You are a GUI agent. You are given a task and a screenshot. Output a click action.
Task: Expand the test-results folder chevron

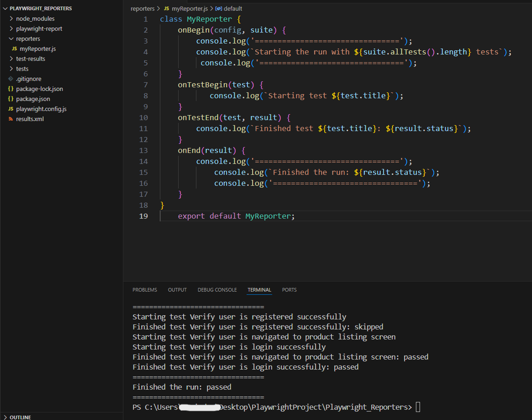[11, 58]
